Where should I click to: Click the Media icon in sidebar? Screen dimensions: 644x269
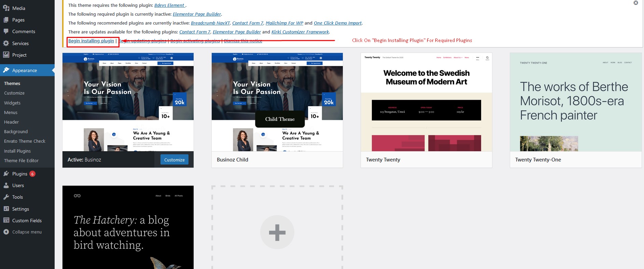[x=6, y=8]
